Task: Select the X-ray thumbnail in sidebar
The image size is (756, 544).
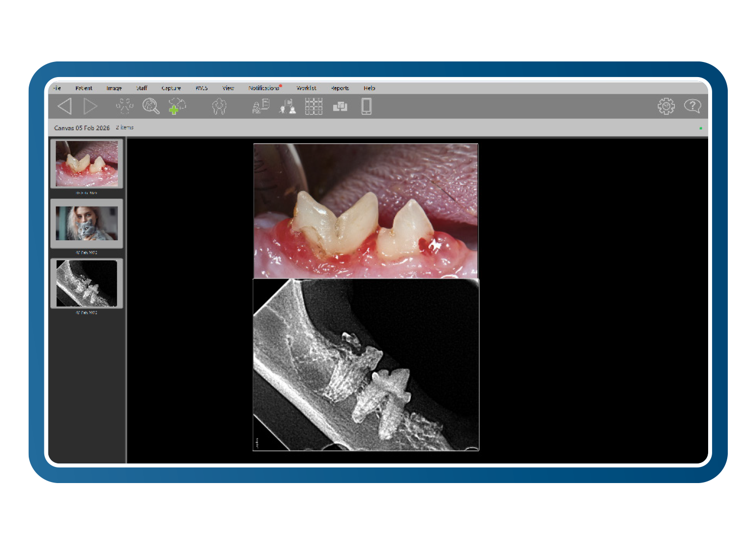Action: [x=86, y=283]
